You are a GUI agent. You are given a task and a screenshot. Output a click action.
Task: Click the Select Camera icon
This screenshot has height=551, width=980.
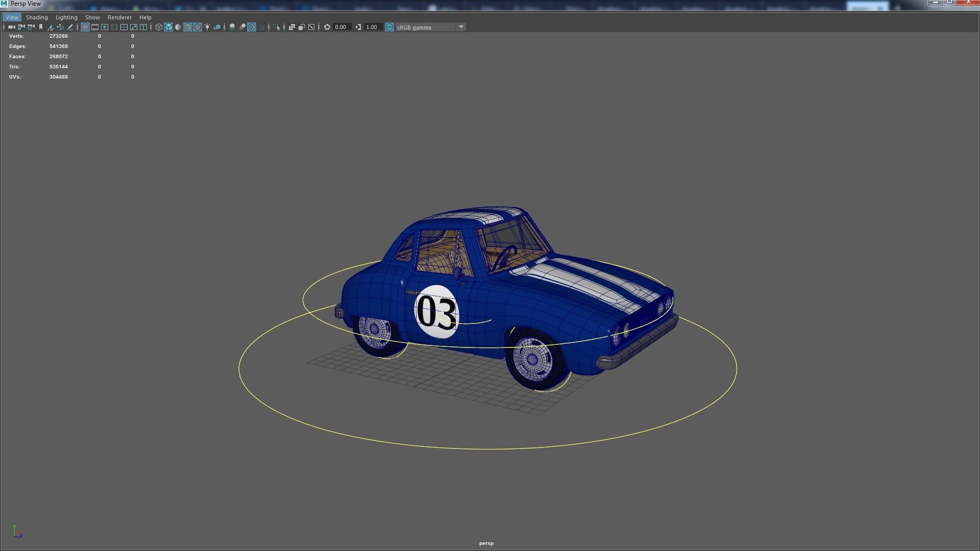click(11, 27)
